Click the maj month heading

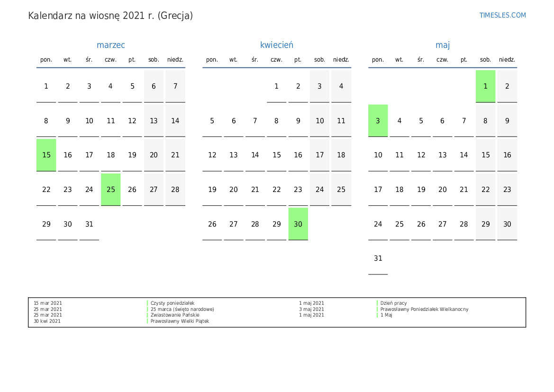point(442,45)
